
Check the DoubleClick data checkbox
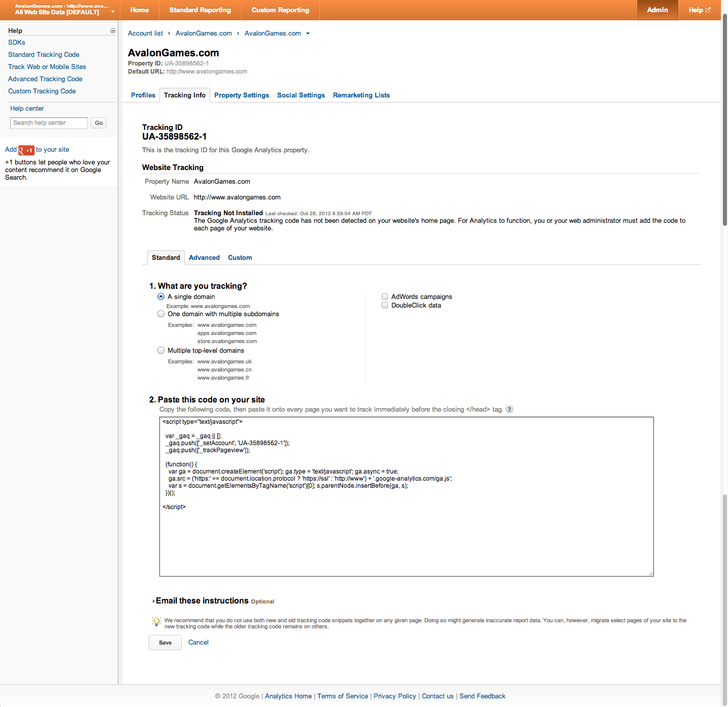385,306
